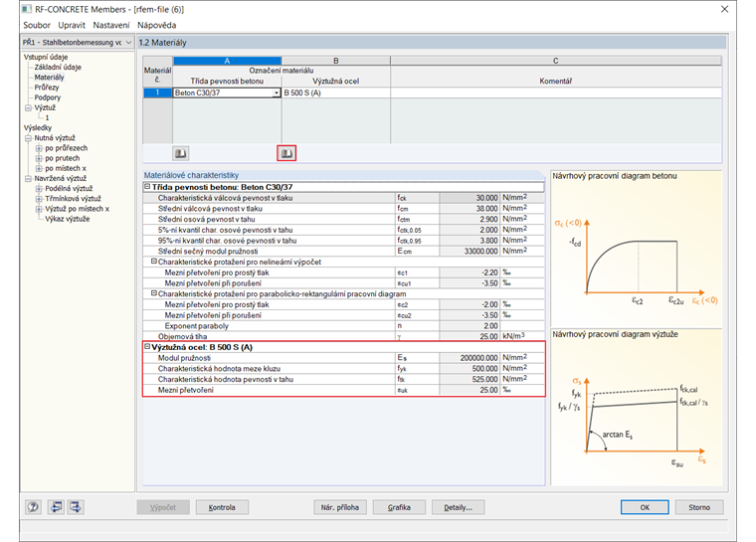Image resolution: width=756 pixels, height=542 pixels.
Task: Collapse Výztužná ocel B 500 S section
Action: point(147,347)
